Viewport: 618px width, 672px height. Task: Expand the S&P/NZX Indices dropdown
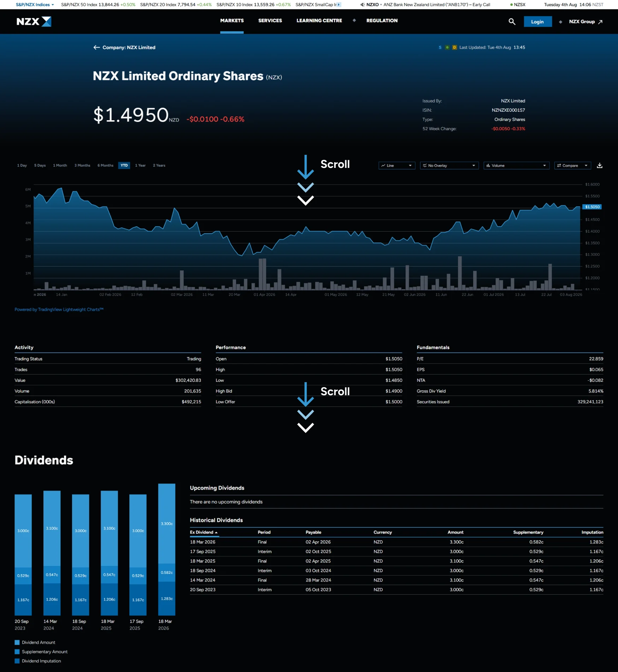pos(35,5)
